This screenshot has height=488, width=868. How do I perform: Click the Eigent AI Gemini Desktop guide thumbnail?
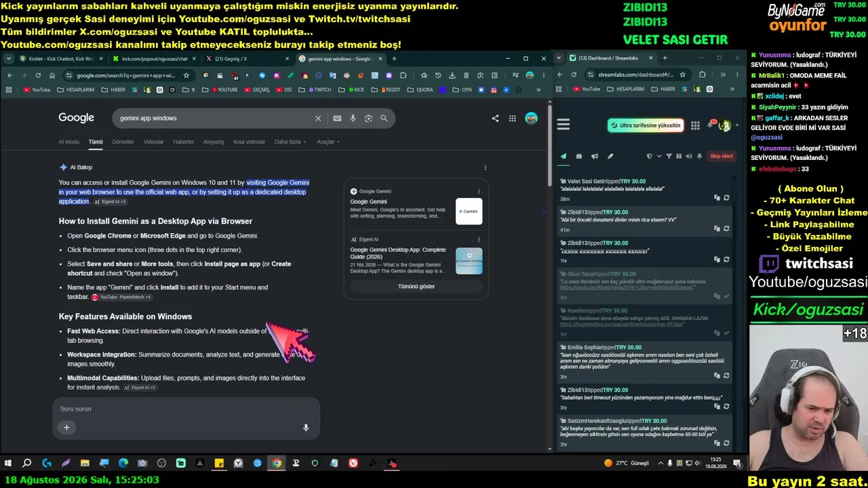[x=469, y=261]
